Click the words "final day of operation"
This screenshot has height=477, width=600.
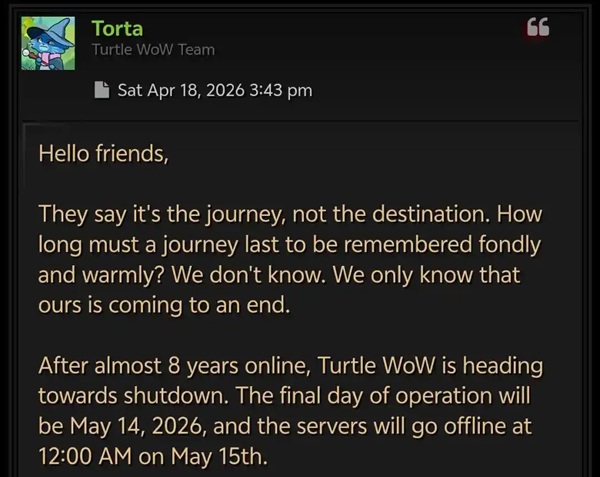click(386, 396)
